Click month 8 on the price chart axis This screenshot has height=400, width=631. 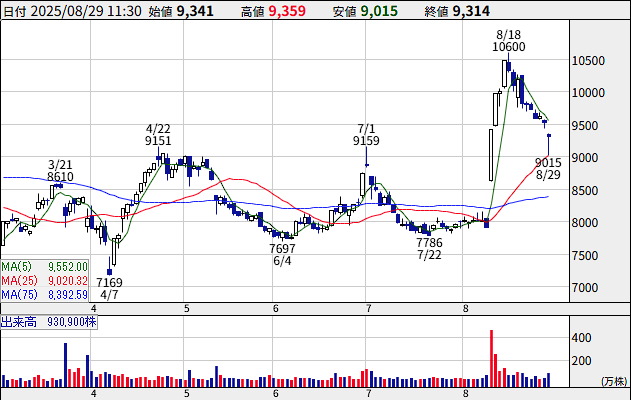click(x=466, y=309)
